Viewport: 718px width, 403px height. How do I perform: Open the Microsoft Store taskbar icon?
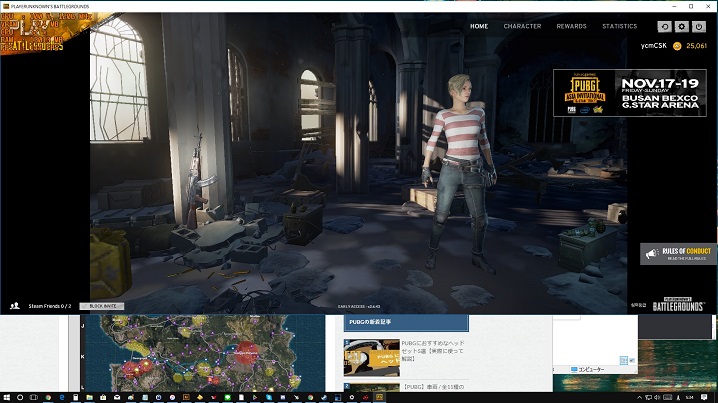[x=103, y=398]
